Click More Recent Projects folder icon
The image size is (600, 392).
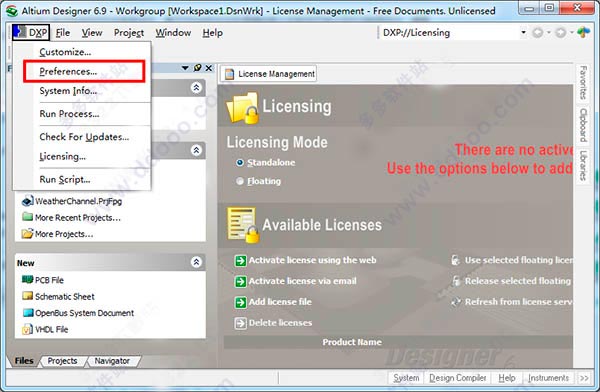28,217
